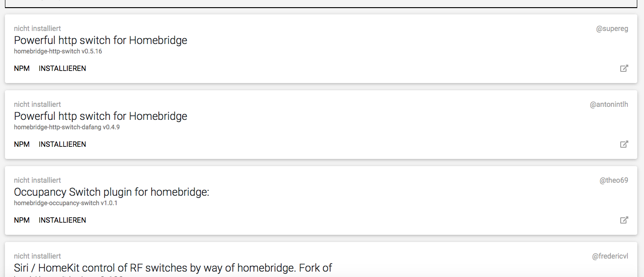Install the homebridge-http-switch plugin
Screen dimensions: 644x277
coord(62,69)
